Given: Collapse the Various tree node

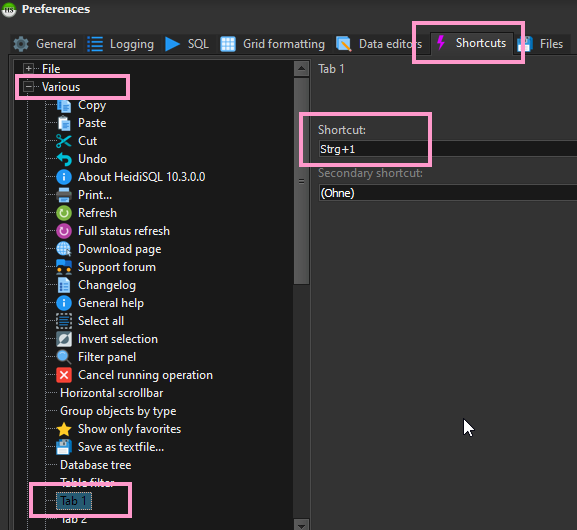Looking at the screenshot, I should 28,87.
